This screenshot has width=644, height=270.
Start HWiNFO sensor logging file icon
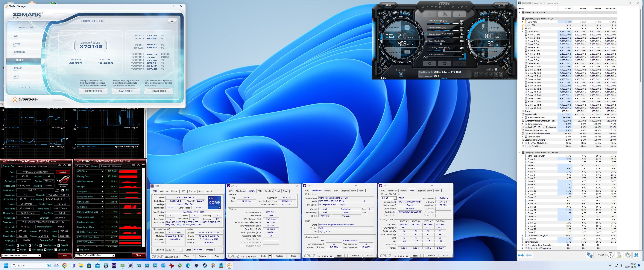click(619, 255)
